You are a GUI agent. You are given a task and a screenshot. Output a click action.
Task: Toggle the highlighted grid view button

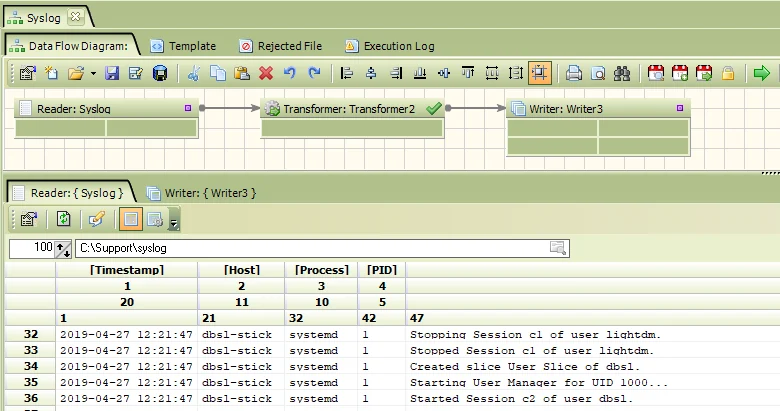pyautogui.click(x=131, y=219)
